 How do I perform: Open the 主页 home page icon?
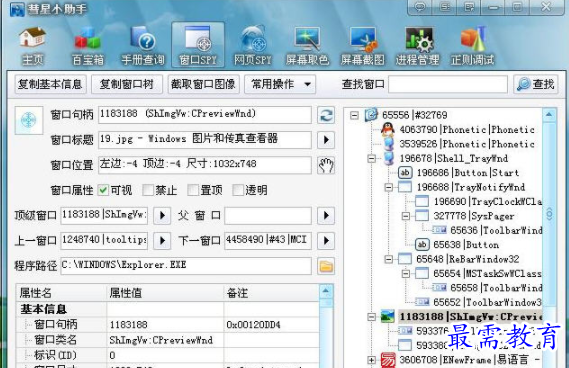tap(32, 45)
